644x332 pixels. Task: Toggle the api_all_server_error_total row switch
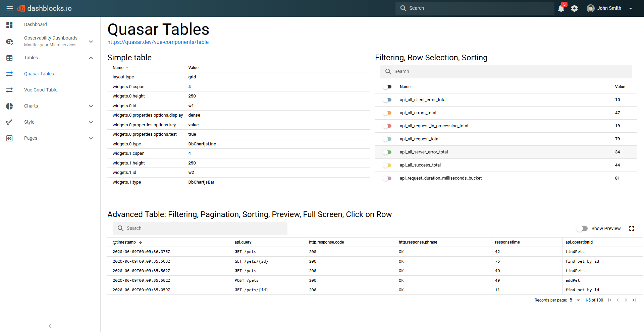coord(387,152)
